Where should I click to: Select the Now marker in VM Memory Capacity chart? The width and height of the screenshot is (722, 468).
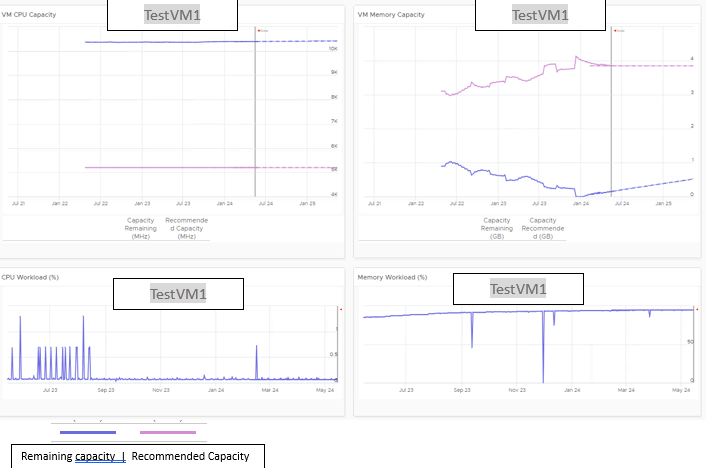[x=619, y=30]
